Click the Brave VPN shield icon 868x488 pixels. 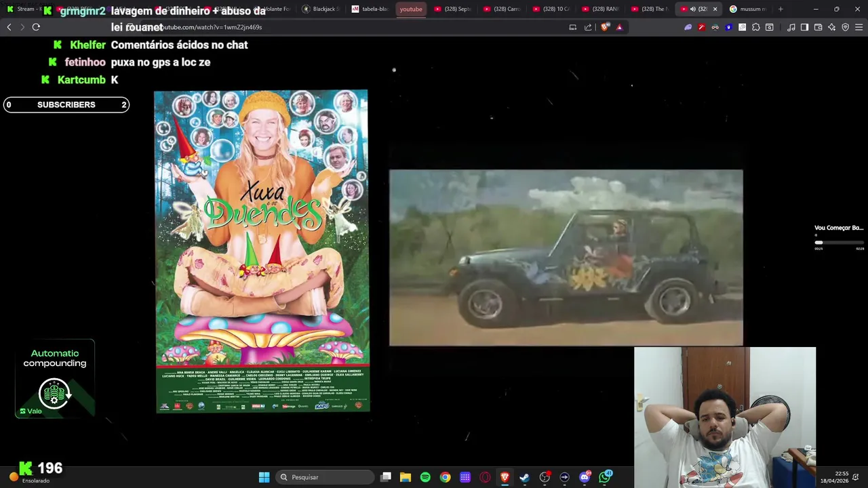[x=845, y=27]
